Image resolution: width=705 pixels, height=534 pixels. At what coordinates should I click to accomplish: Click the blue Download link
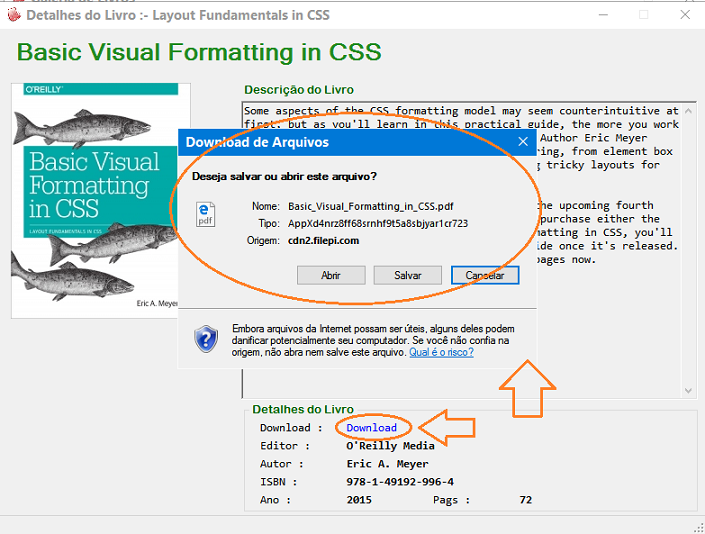(371, 427)
